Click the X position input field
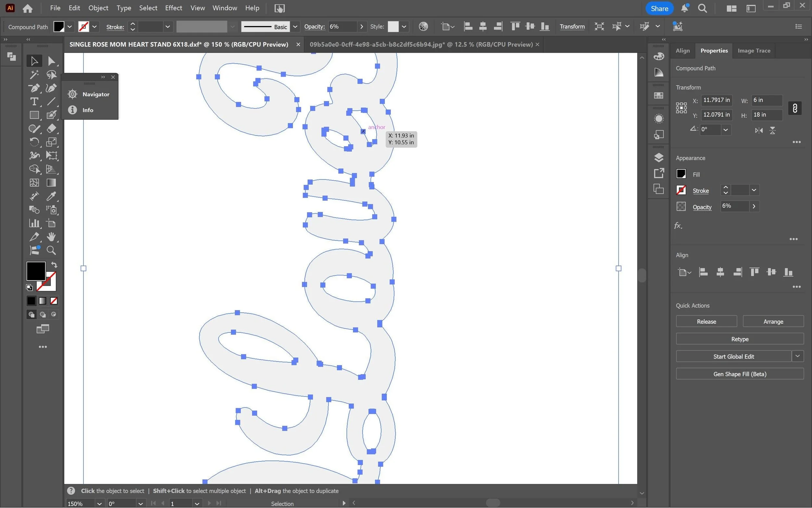 716,100
